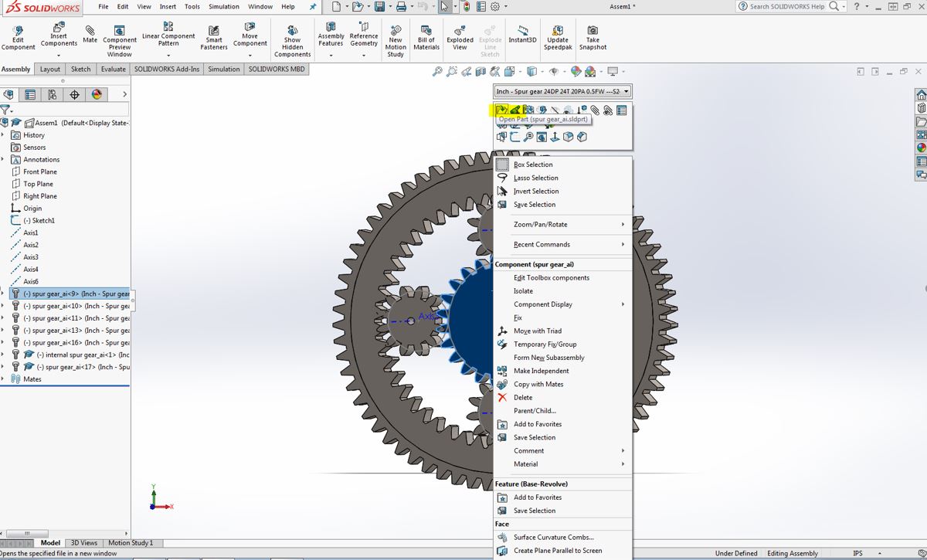Choose Make Independent

(562, 371)
